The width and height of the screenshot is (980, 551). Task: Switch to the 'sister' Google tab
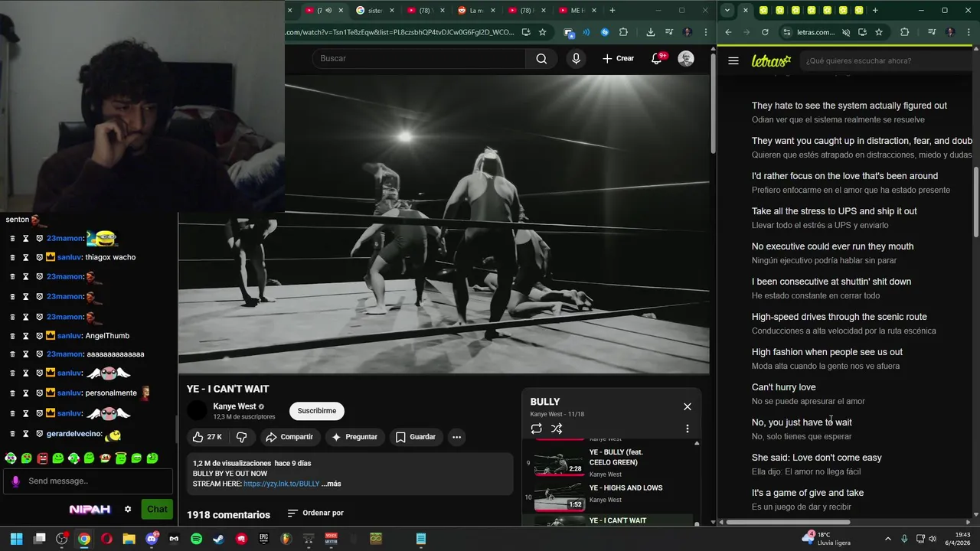click(374, 11)
